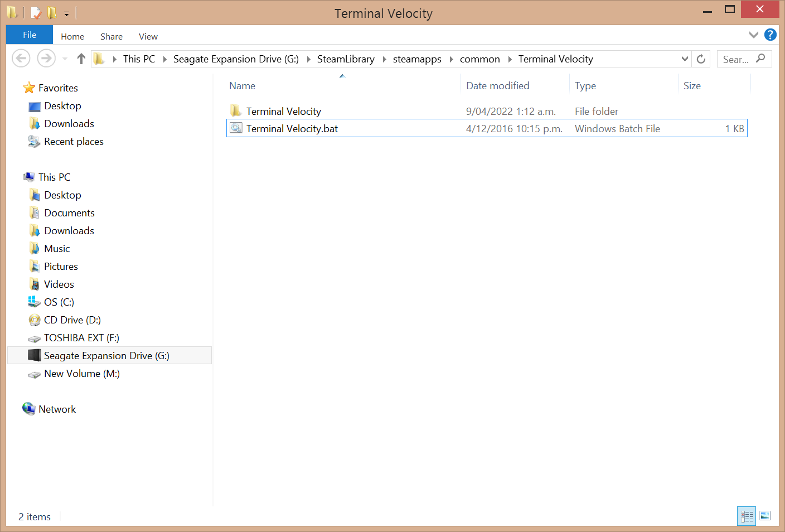Click the TOSHIBA EXT (F:) drive icon
The width and height of the screenshot is (785, 532).
pos(35,338)
